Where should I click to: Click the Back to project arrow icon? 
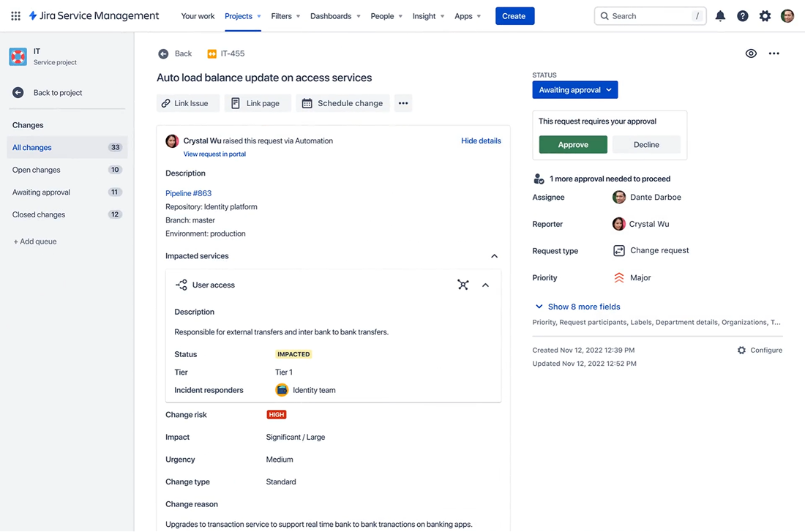(18, 92)
